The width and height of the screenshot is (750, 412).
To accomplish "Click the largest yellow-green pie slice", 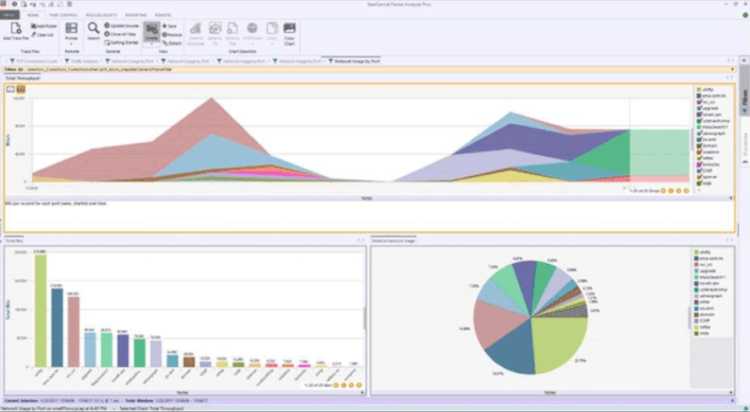I will click(x=560, y=342).
